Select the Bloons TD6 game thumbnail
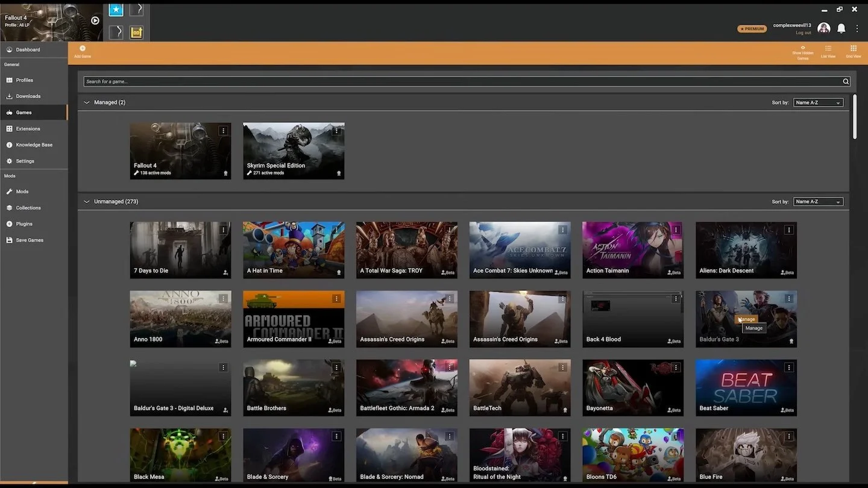Image resolution: width=868 pixels, height=488 pixels. (x=633, y=456)
